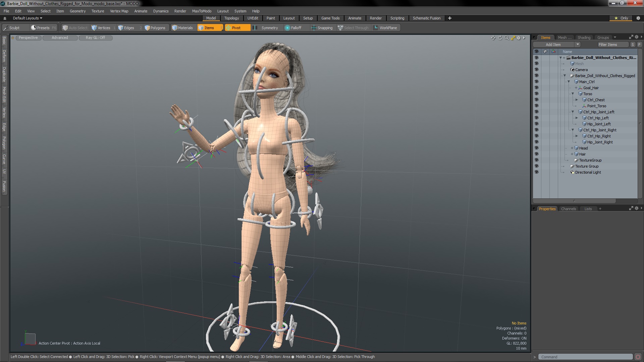Expand the Ctrl_Chest tree node
Screen dimensions: 644x362
[577, 100]
